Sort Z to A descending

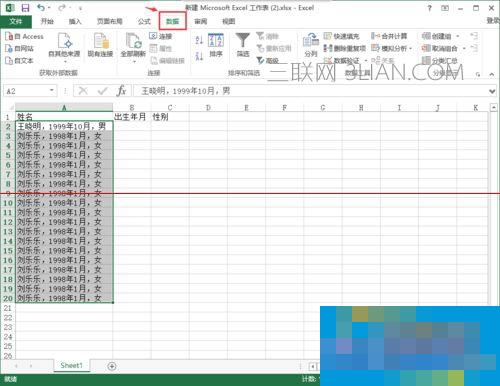199,56
